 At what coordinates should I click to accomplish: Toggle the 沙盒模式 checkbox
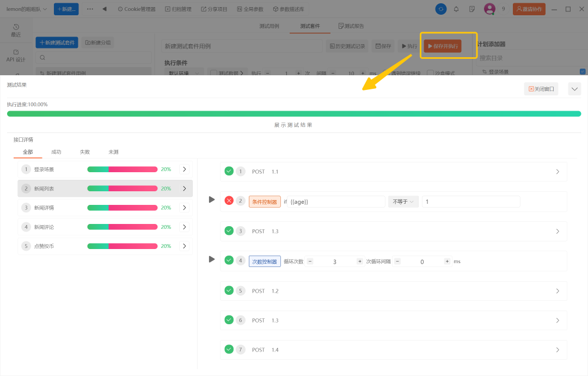(431, 73)
